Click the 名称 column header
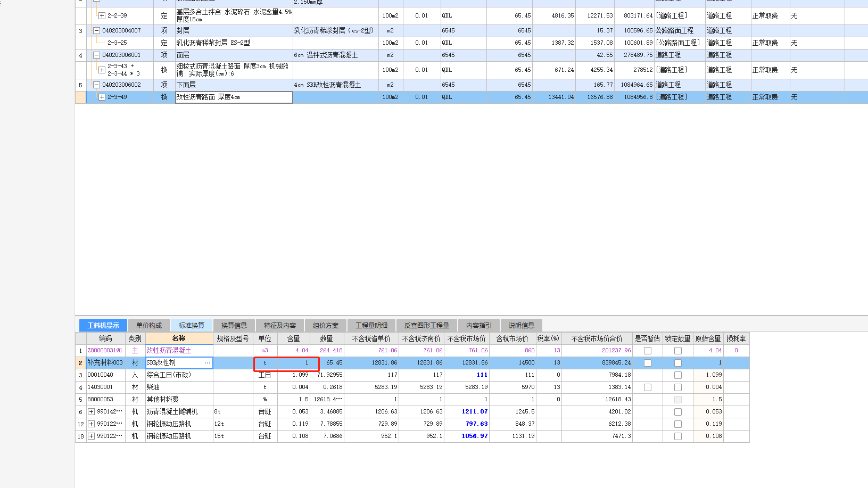 [x=179, y=338]
